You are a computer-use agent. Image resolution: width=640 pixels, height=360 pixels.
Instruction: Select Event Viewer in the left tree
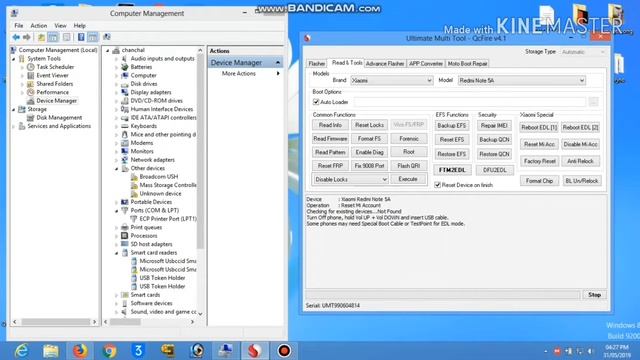(52, 76)
